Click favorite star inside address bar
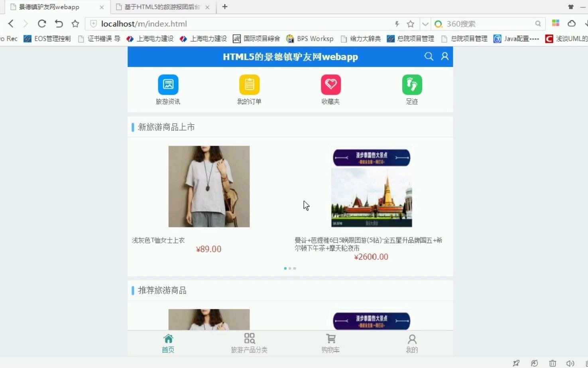 pyautogui.click(x=411, y=24)
